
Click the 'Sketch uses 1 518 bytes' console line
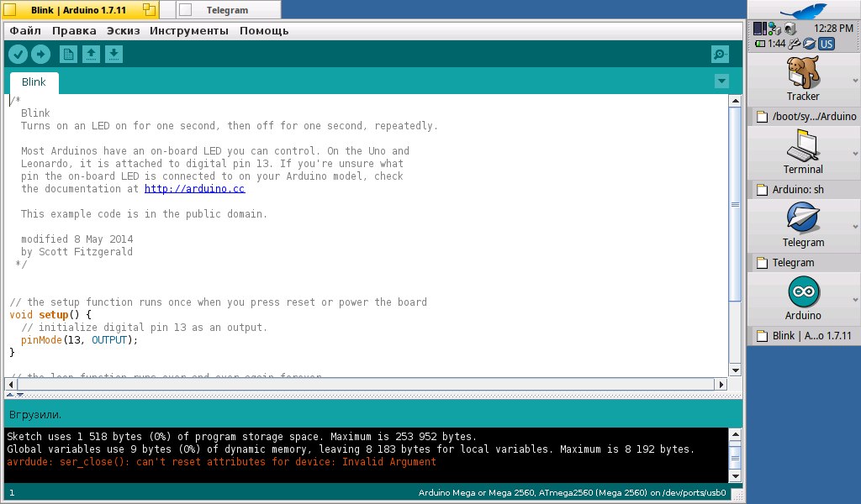coord(241,437)
